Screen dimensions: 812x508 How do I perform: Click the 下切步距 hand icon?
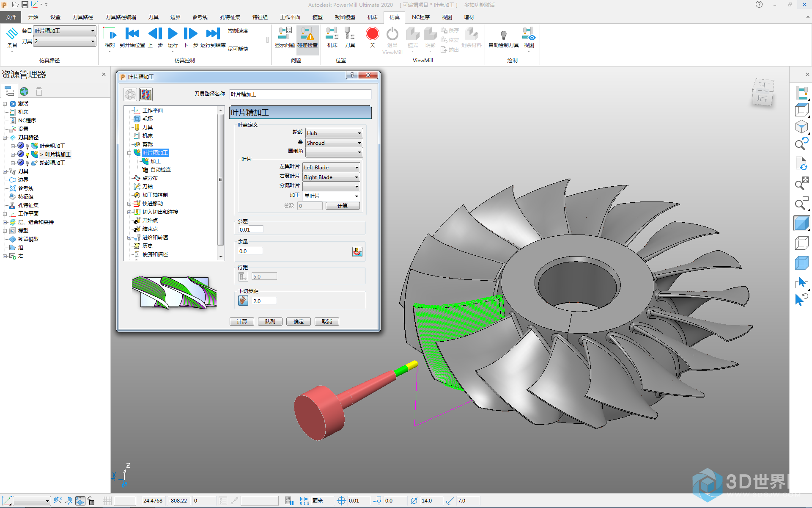coord(243,301)
